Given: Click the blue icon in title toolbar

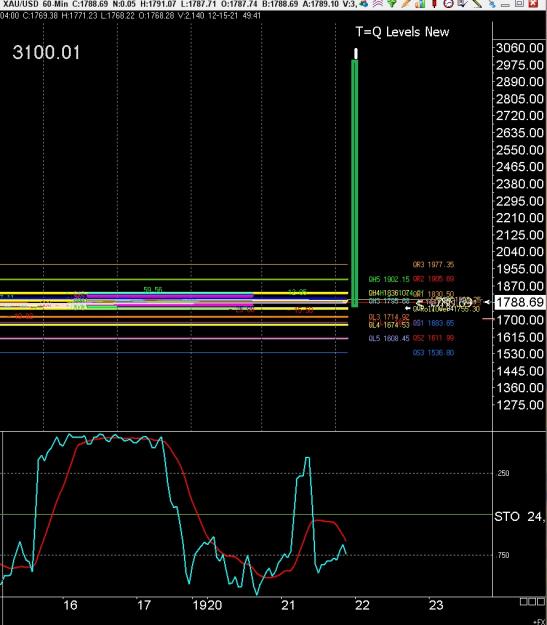Looking at the screenshot, I should [364, 4].
